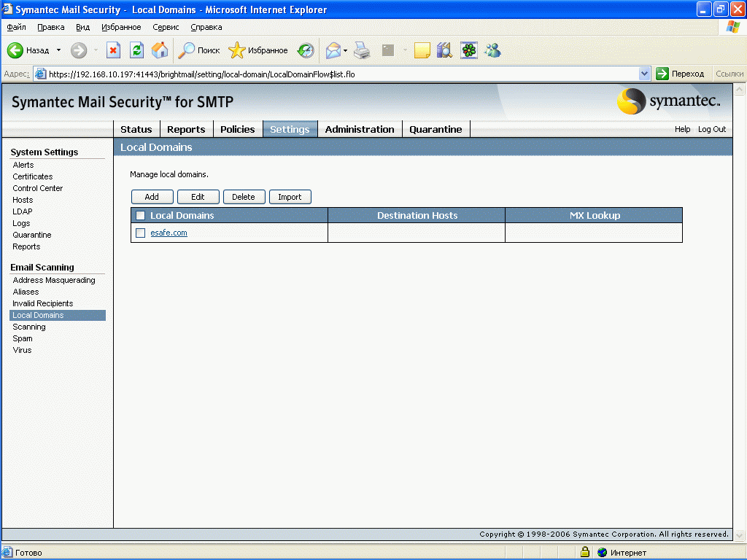Check the esafe.com row checkbox
The height and width of the screenshot is (560, 747).
coord(140,233)
